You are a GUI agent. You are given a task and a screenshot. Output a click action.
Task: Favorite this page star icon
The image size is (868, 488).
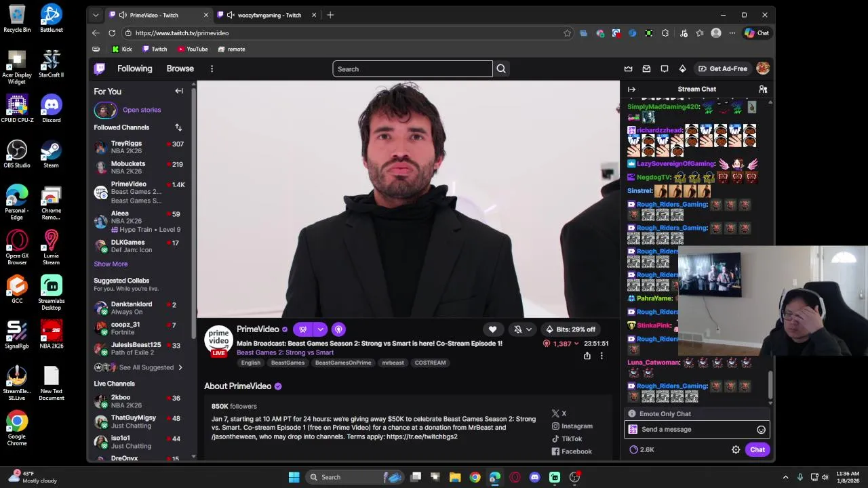567,33
